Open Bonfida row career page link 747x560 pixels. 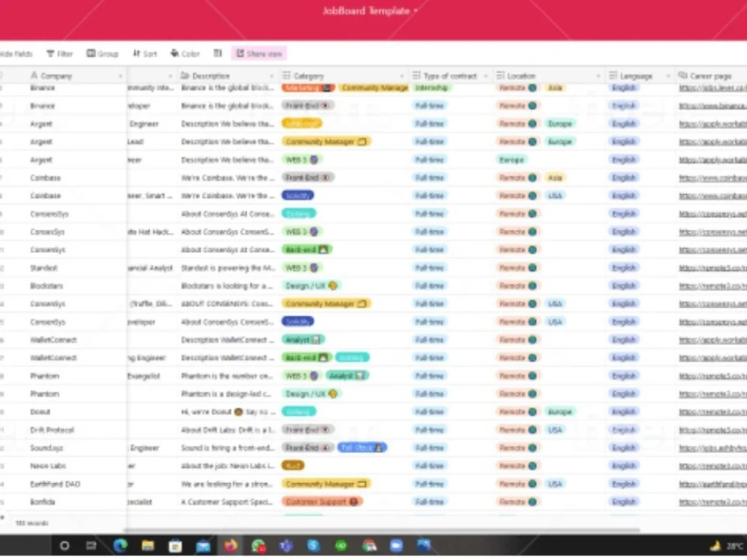[x=713, y=503]
